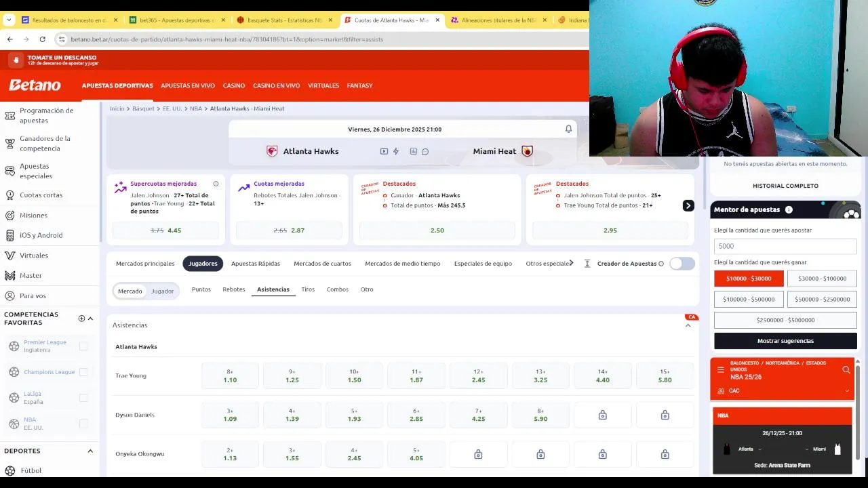The image size is (868, 488).
Task: Open the Casino menu item
Action: 234,86
